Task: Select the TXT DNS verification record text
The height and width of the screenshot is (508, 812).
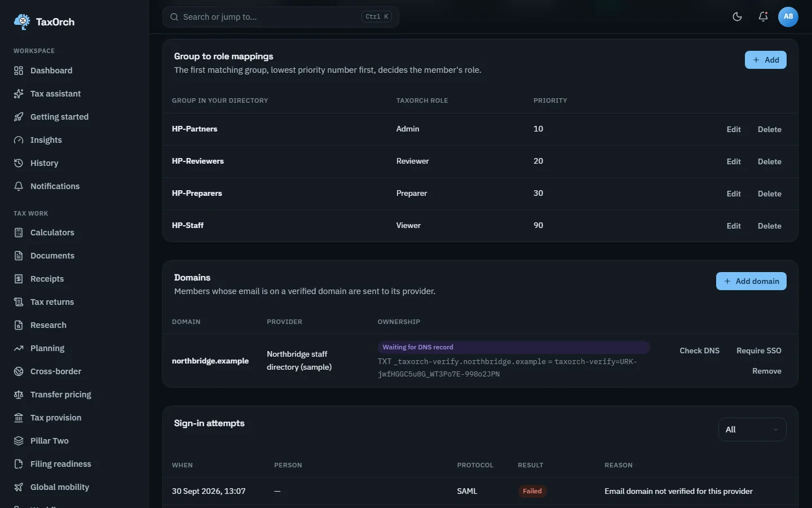Action: 507,367
